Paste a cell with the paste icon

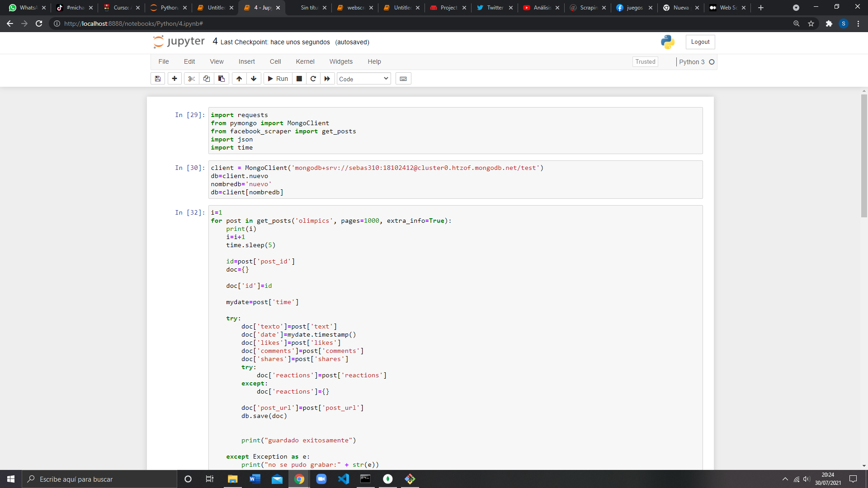(221, 78)
